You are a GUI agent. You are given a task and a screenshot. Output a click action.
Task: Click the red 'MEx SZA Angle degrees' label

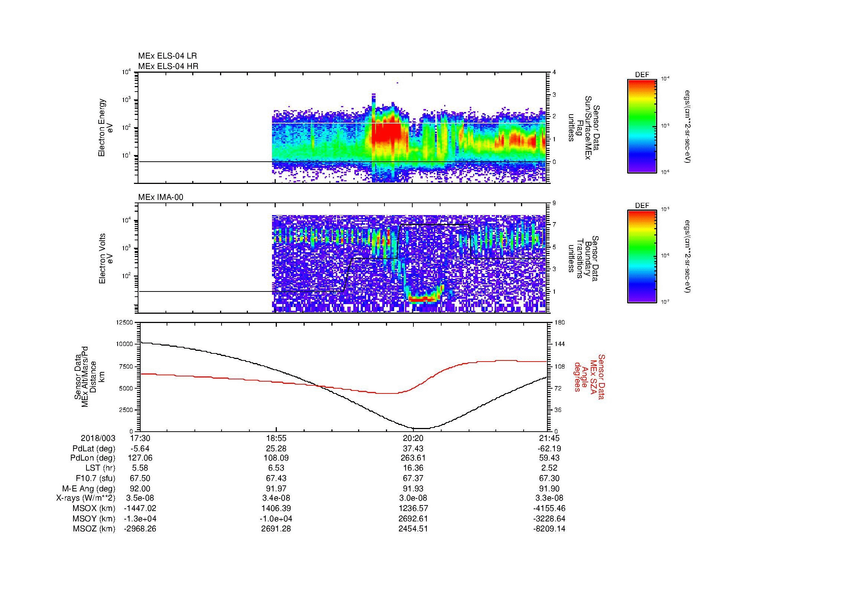tap(589, 377)
